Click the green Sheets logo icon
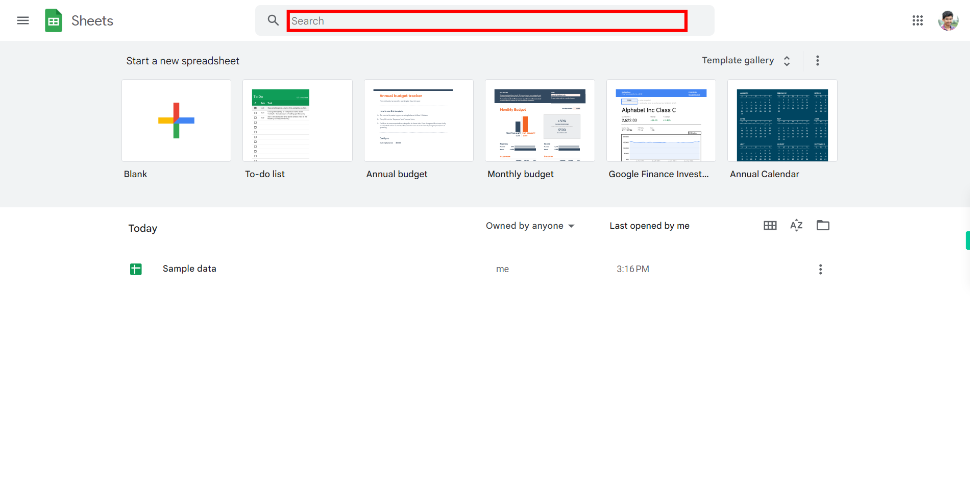This screenshot has width=980, height=481. click(54, 20)
